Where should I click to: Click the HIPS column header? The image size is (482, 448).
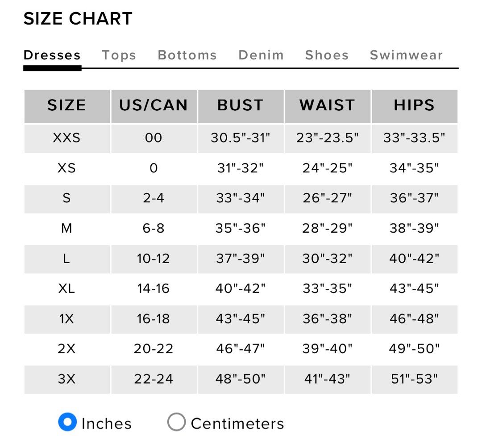click(x=415, y=106)
